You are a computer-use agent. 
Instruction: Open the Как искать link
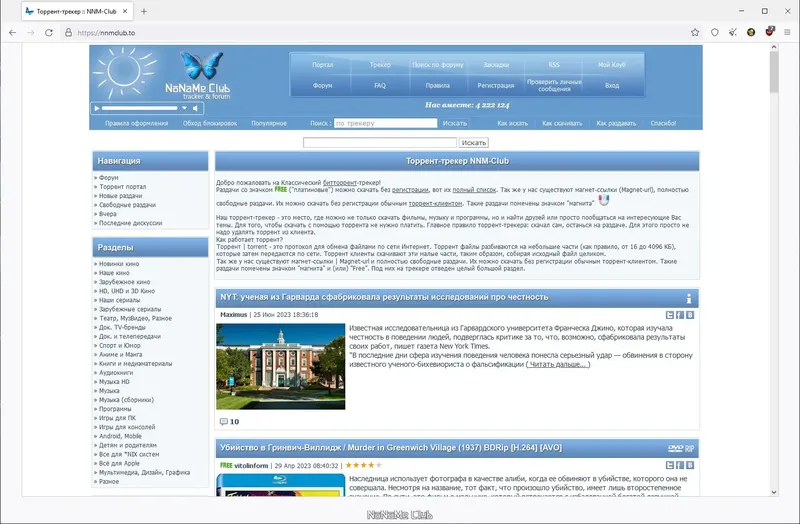pyautogui.click(x=512, y=123)
